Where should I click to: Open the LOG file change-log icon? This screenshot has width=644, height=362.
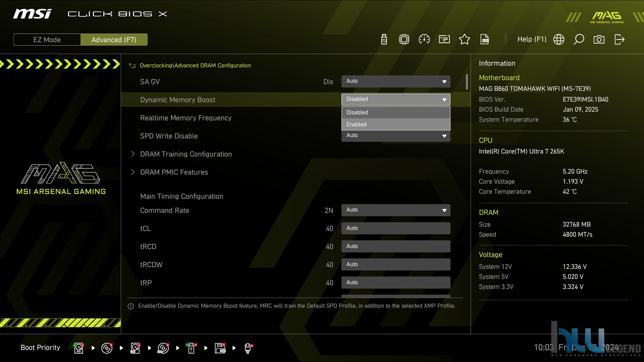click(485, 39)
